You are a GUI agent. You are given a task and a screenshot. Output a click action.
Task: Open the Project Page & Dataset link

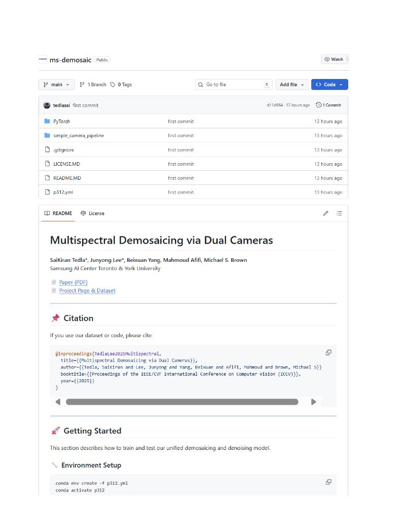[87, 291]
